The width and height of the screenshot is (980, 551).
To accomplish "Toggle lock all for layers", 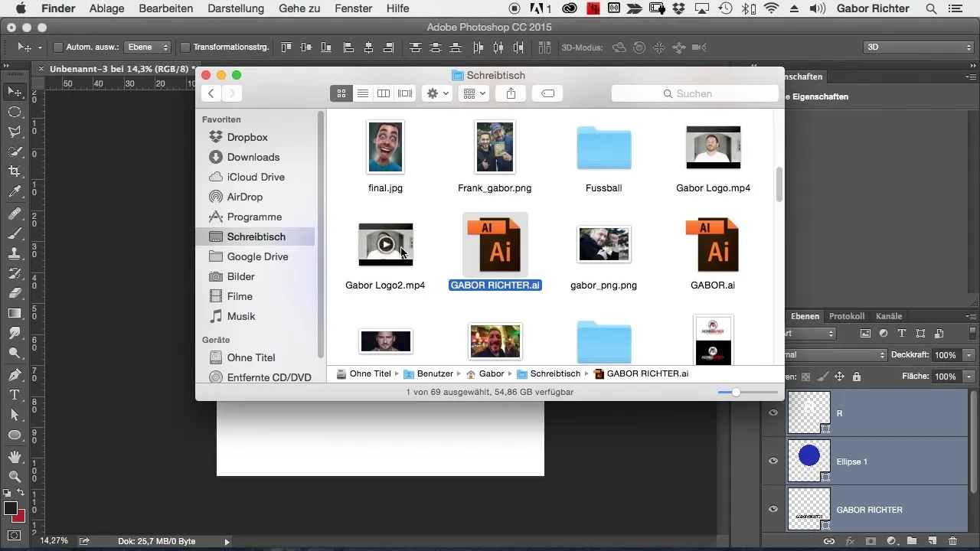I will [x=856, y=377].
